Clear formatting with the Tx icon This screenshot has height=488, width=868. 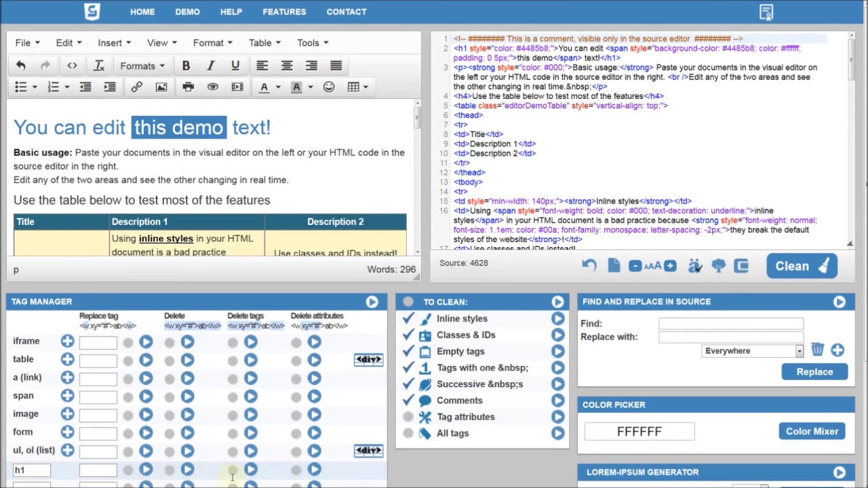point(99,66)
